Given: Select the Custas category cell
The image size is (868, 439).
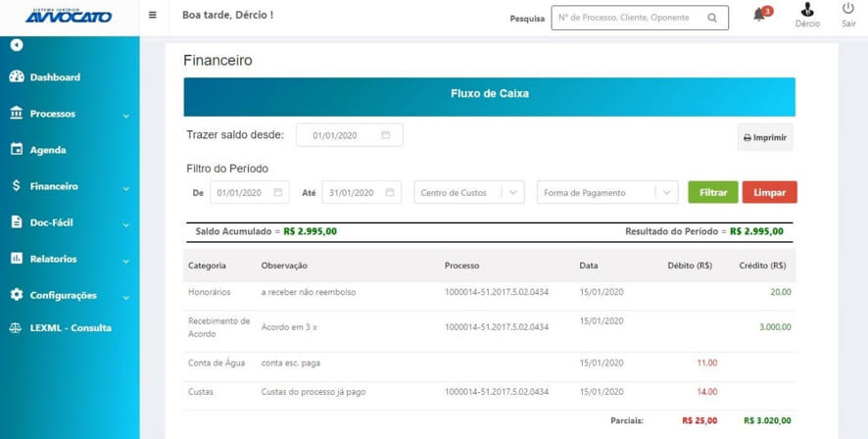Looking at the screenshot, I should coord(201,391).
